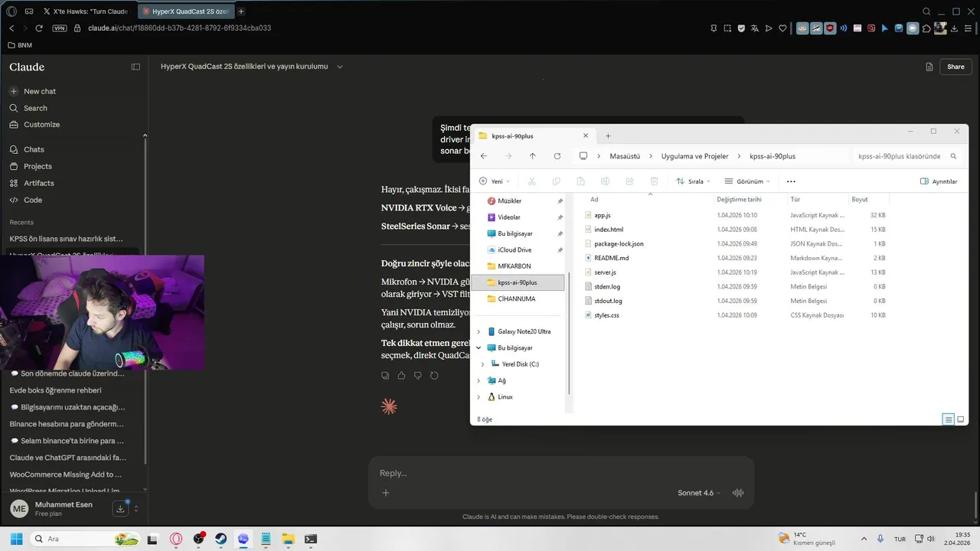Select the README.md file
Screen dimensions: 980x551
[x=611, y=258]
